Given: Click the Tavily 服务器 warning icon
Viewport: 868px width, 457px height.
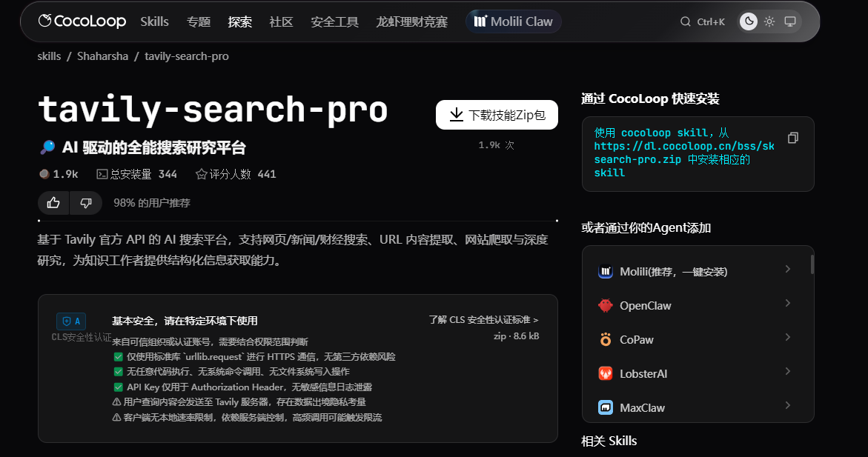Looking at the screenshot, I should tap(117, 402).
